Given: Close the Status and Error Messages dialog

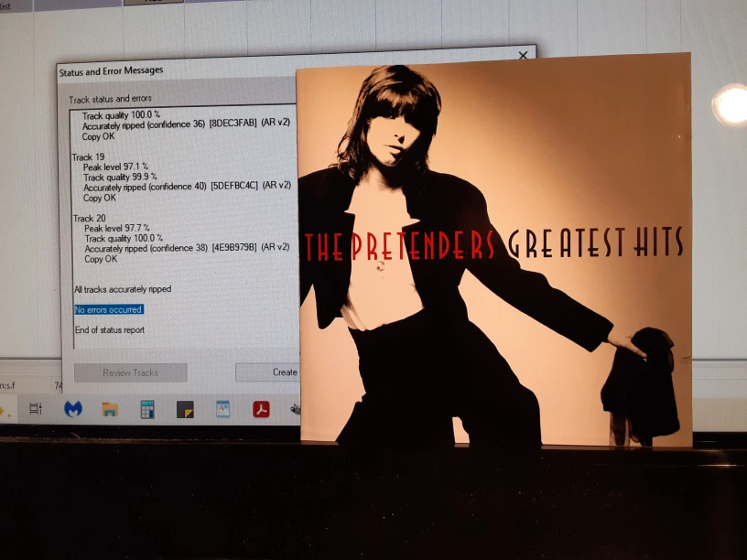Looking at the screenshot, I should (x=523, y=56).
